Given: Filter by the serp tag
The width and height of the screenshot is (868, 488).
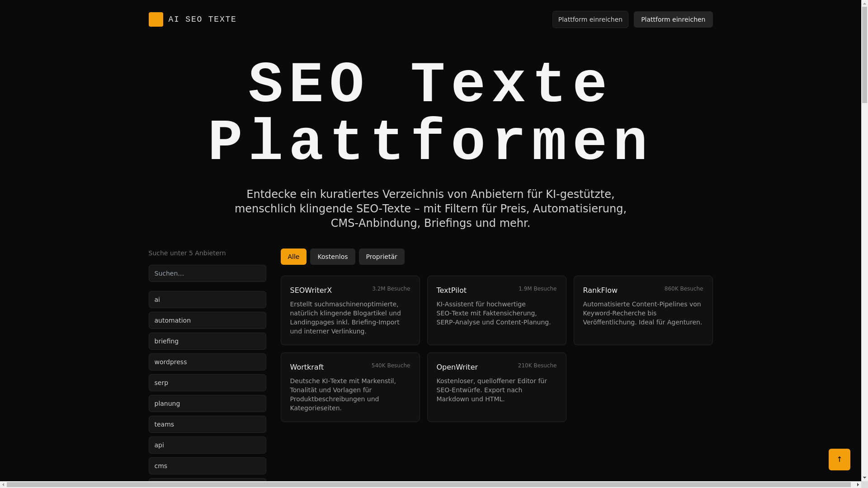Looking at the screenshot, I should point(207,383).
